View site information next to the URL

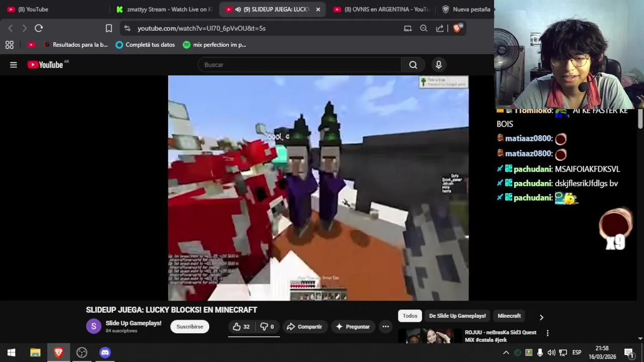pos(127,29)
